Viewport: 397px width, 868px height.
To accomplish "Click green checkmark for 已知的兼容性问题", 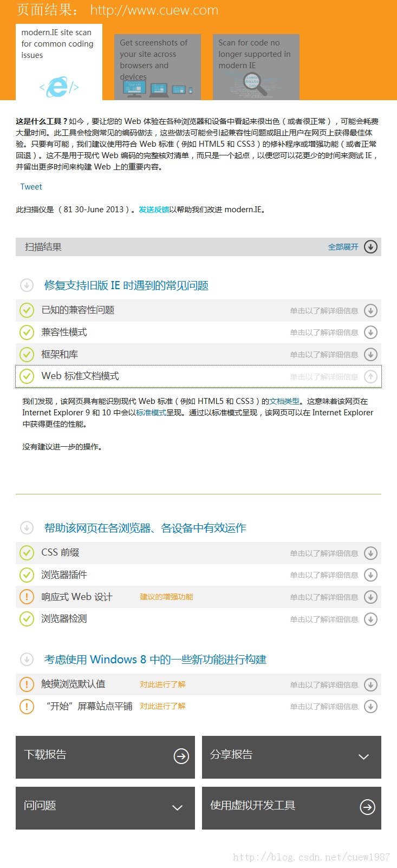I will 27,310.
